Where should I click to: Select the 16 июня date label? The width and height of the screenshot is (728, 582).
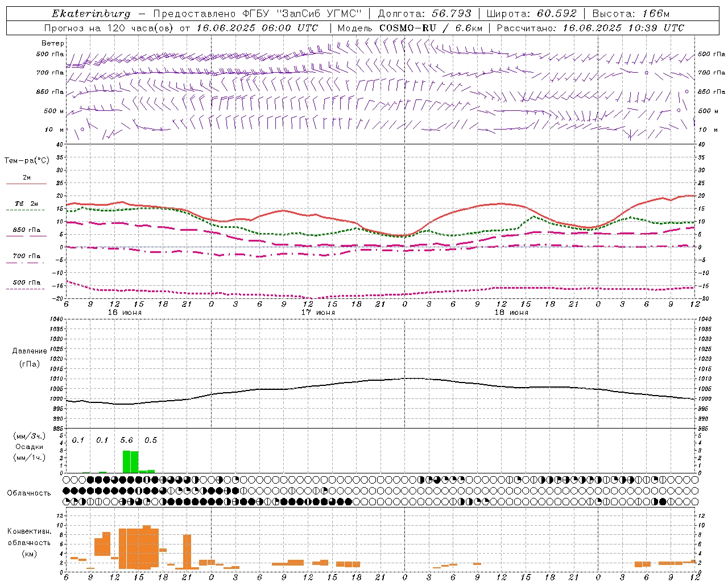click(125, 313)
